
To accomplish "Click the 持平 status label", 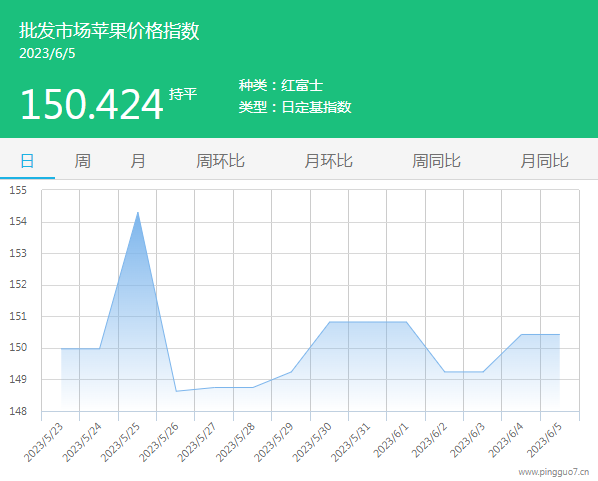I will click(x=183, y=94).
